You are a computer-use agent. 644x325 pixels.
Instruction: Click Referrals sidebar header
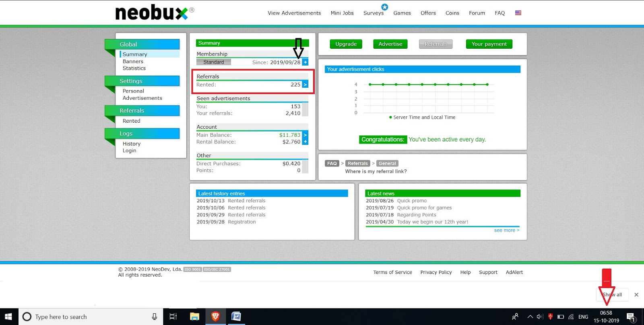tap(142, 111)
